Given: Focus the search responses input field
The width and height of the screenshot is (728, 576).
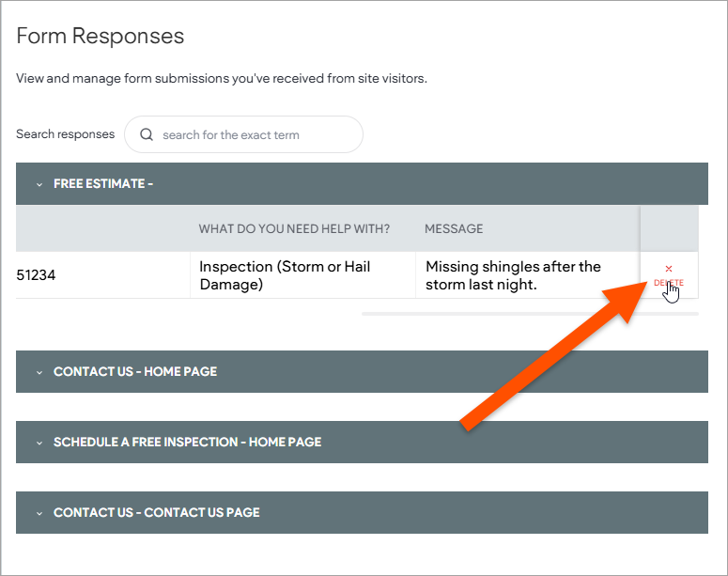Looking at the screenshot, I should tap(254, 134).
